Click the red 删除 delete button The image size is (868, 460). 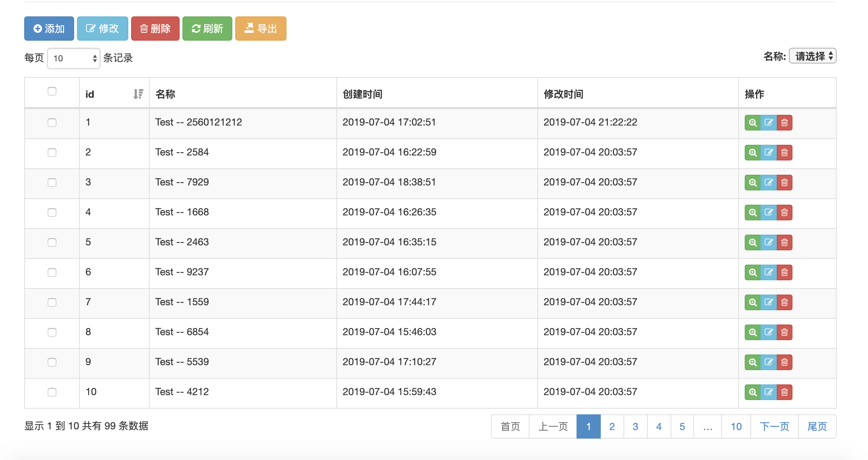coord(155,29)
